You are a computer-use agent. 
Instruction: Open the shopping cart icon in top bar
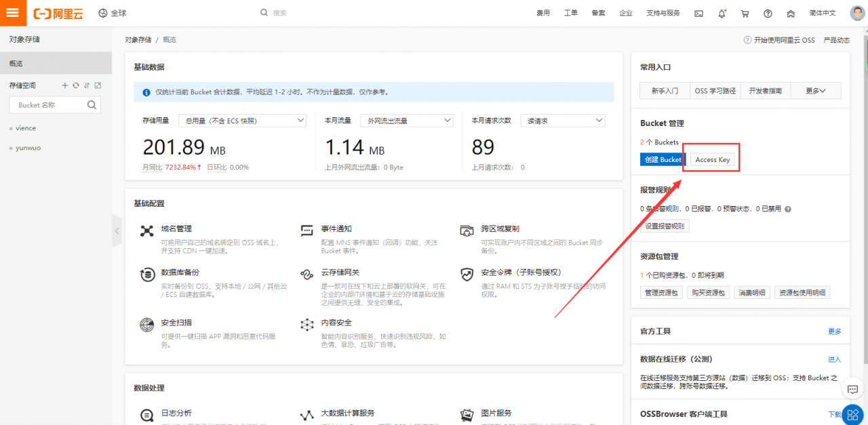744,12
